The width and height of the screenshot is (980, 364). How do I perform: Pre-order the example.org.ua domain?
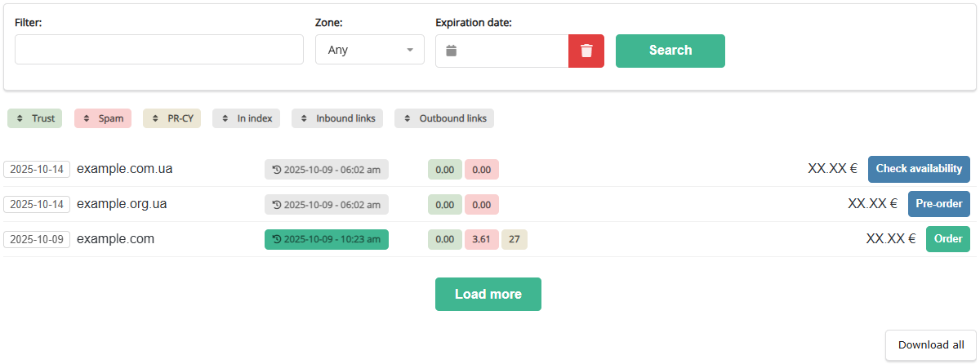point(938,204)
